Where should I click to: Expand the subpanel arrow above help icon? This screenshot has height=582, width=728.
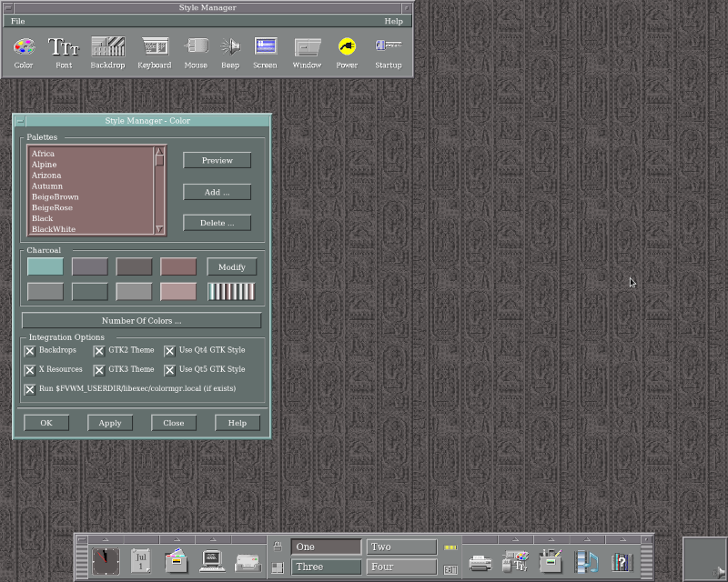[x=622, y=539]
